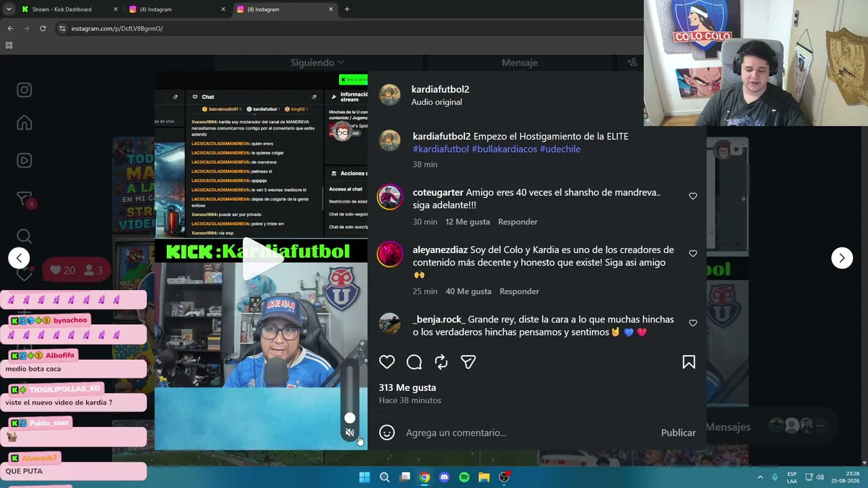Share the post with the send icon
The width and height of the screenshot is (868, 488).
tap(469, 362)
